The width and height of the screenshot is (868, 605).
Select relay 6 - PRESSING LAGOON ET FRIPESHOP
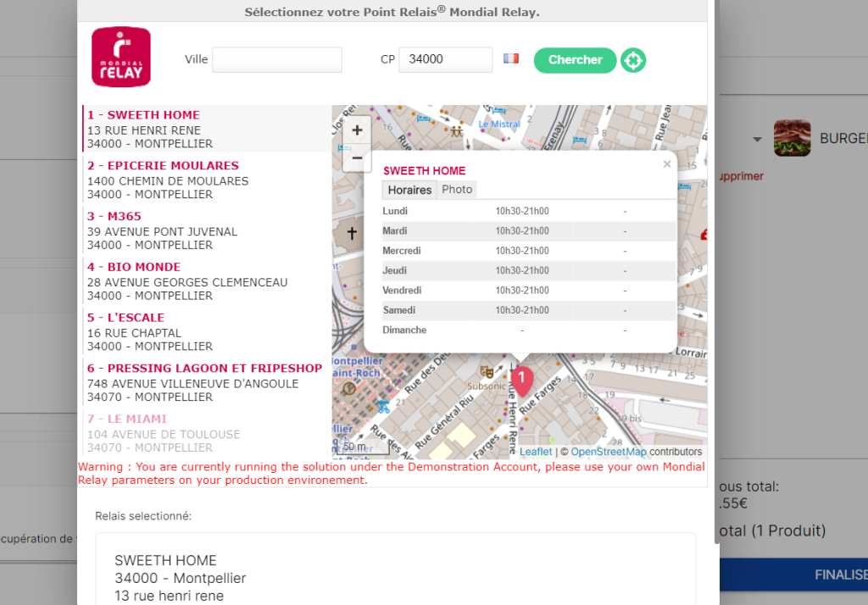pos(207,382)
